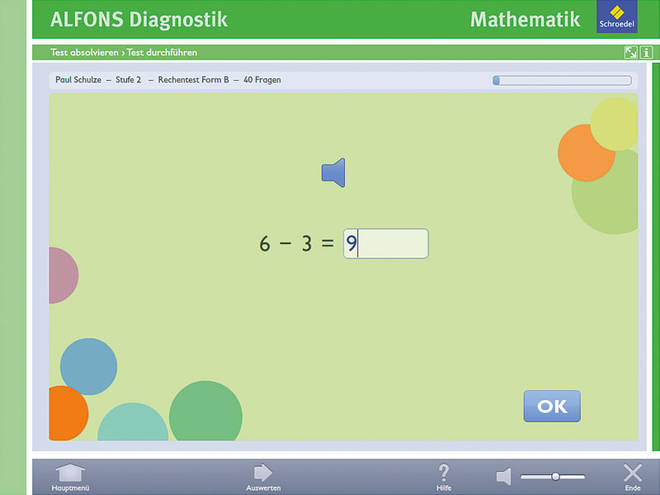Play the question audio via the blue speaker
This screenshot has width=660, height=495.
coord(333,173)
